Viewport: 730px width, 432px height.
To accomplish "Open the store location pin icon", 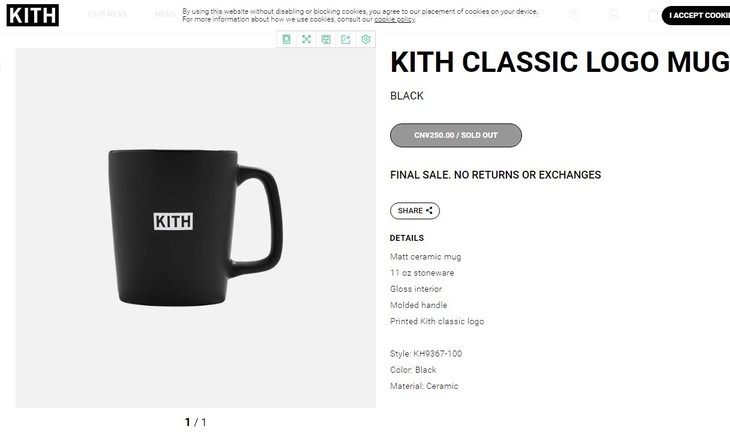I will coord(574,15).
